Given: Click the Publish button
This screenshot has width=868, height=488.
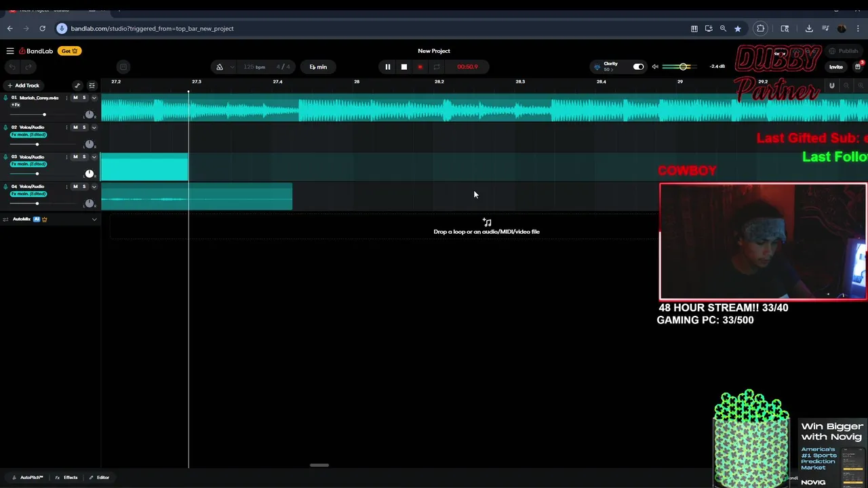Looking at the screenshot, I should click(x=844, y=51).
